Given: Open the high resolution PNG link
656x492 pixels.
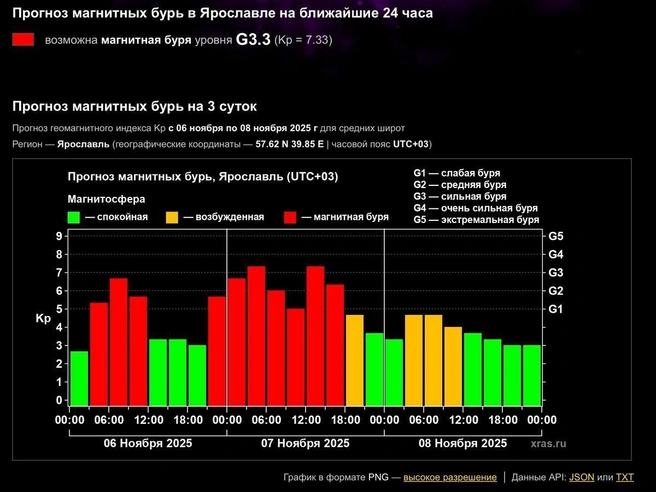Looking at the screenshot, I should (x=450, y=477).
